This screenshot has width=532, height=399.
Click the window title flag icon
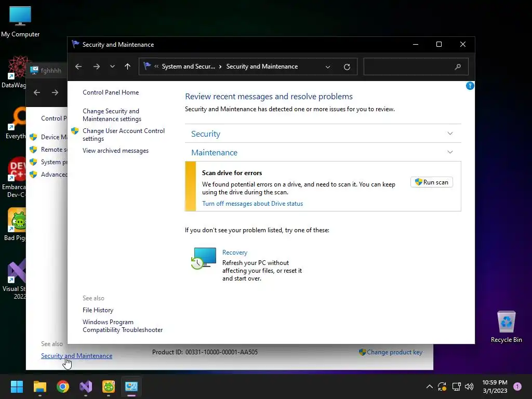coord(75,44)
